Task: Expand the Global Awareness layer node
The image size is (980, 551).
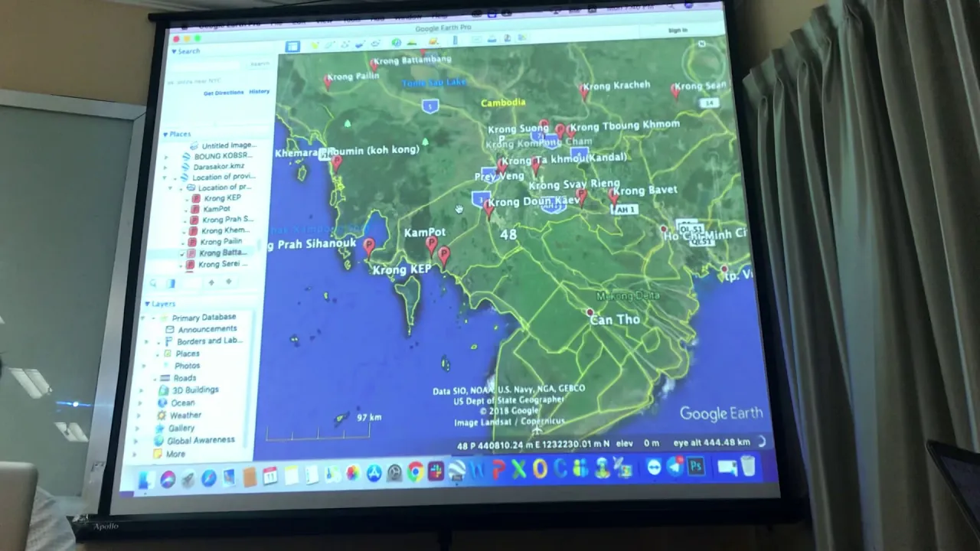Action: pyautogui.click(x=136, y=442)
